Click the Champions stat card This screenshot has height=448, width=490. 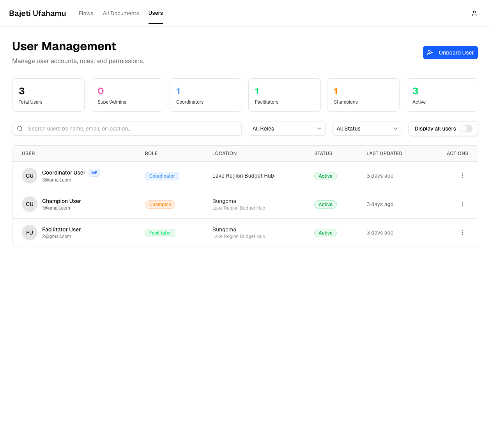[363, 95]
